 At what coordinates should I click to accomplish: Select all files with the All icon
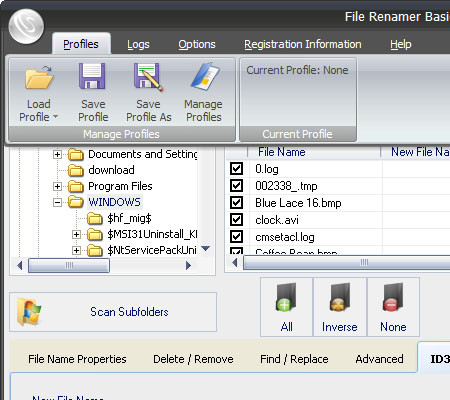[286, 297]
